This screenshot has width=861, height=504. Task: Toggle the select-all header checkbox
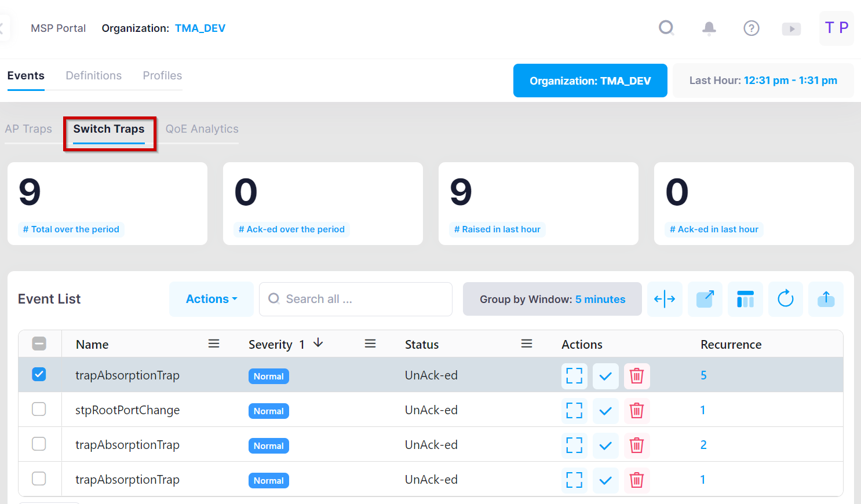pyautogui.click(x=39, y=344)
